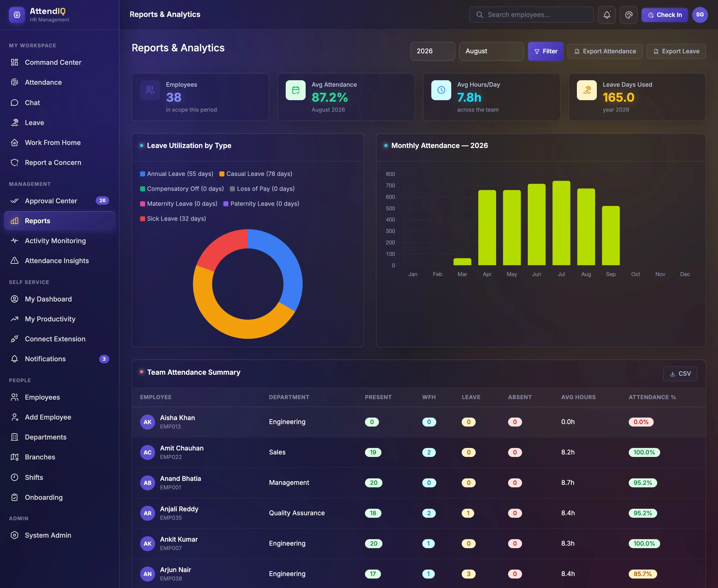Click Arjun Nair's 85.7% attendance badge

pos(642,574)
